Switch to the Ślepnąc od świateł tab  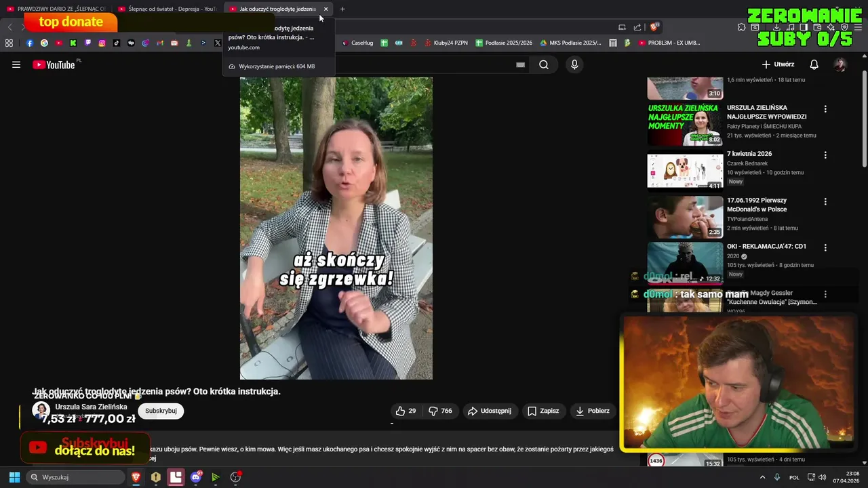167,9
